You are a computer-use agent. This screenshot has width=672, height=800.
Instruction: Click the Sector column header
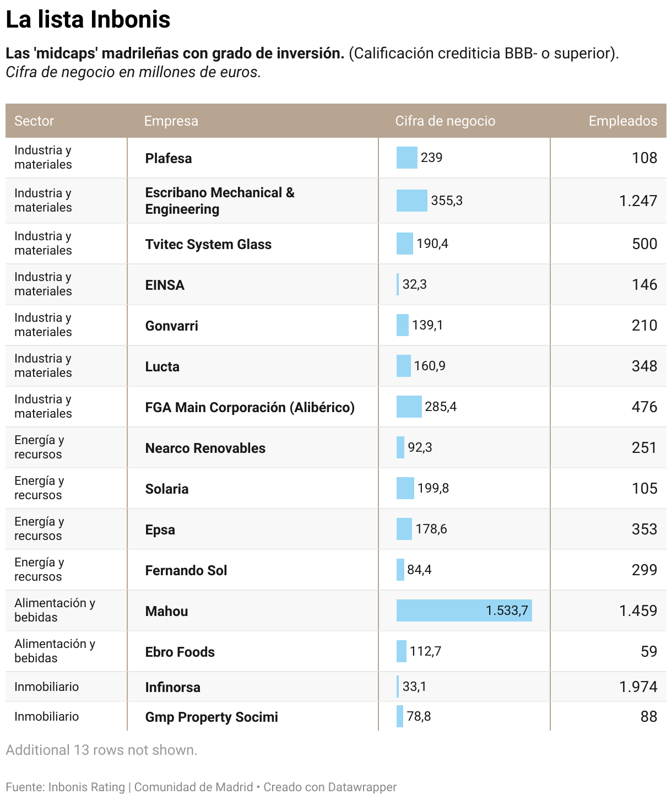click(33, 121)
